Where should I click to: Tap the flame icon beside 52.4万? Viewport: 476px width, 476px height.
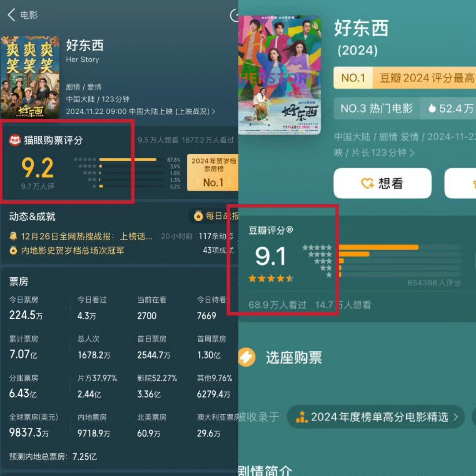tap(431, 108)
